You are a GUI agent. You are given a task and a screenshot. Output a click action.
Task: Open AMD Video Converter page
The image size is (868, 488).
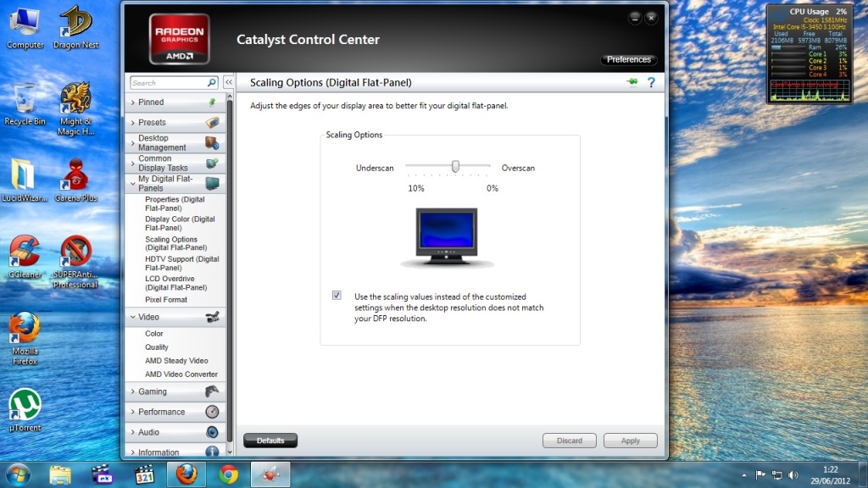(181, 374)
